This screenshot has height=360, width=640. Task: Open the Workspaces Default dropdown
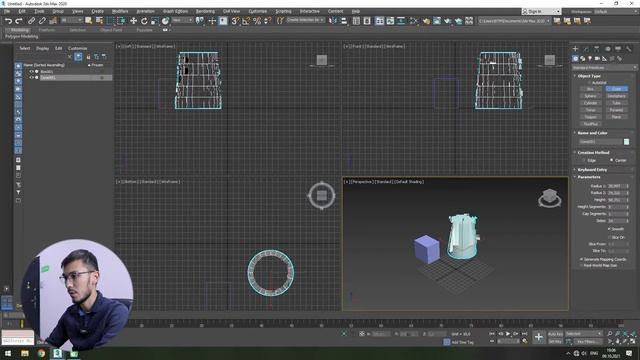click(616, 11)
